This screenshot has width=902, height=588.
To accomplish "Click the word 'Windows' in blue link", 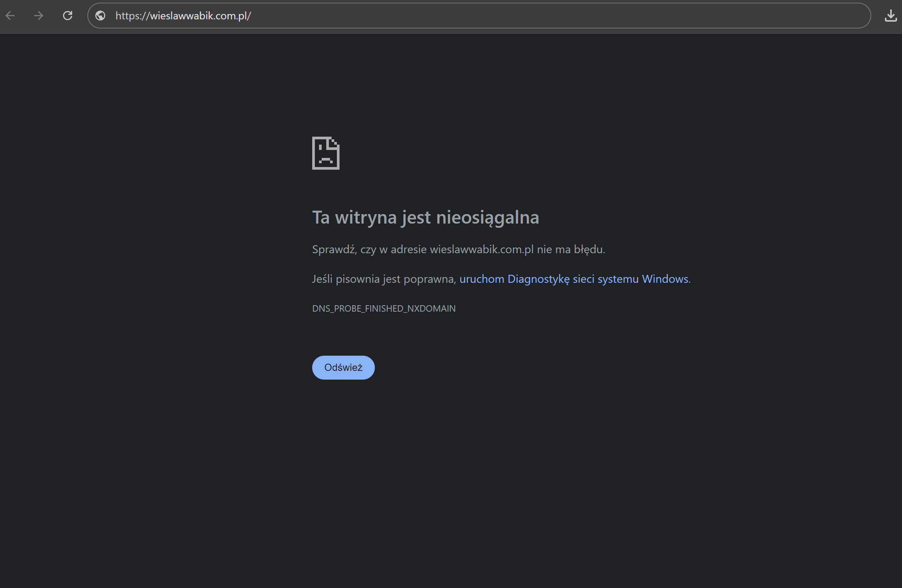I will tap(665, 279).
